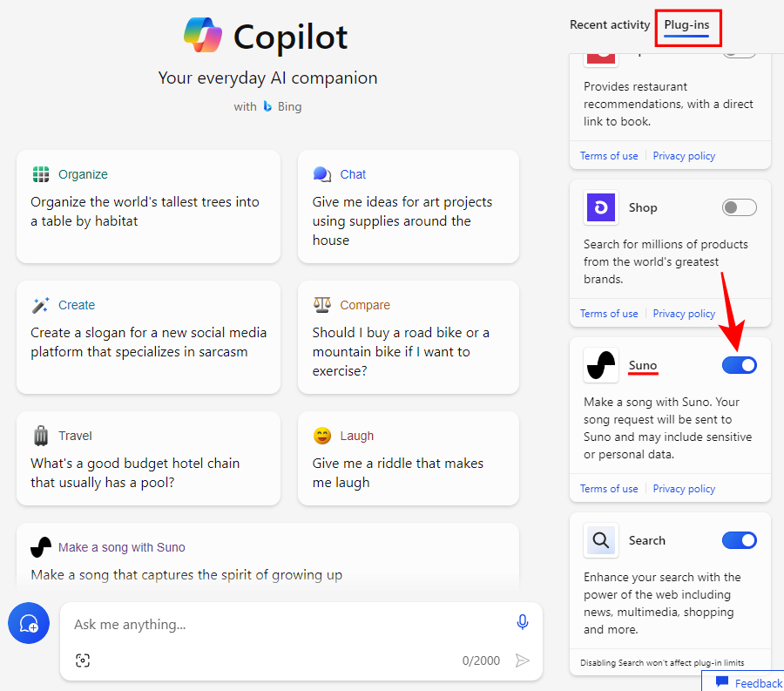Image resolution: width=784 pixels, height=691 pixels.
Task: Pick the Compare road or mountain bike card
Action: (x=408, y=336)
